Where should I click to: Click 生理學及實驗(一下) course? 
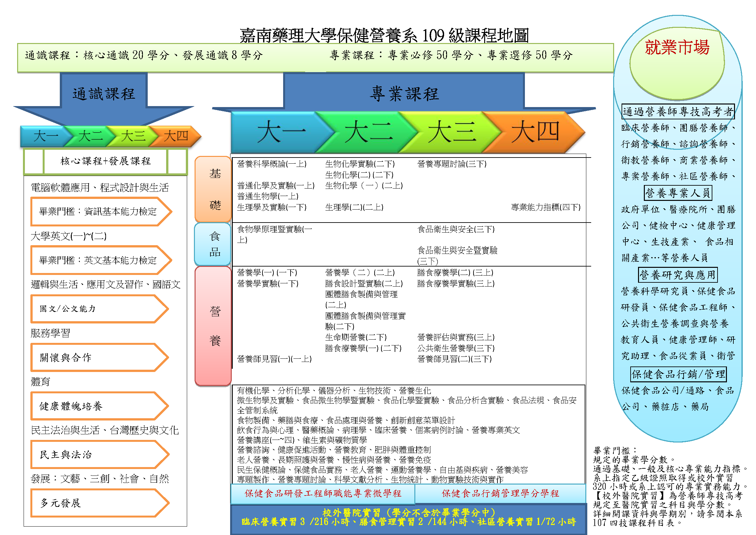tap(272, 207)
